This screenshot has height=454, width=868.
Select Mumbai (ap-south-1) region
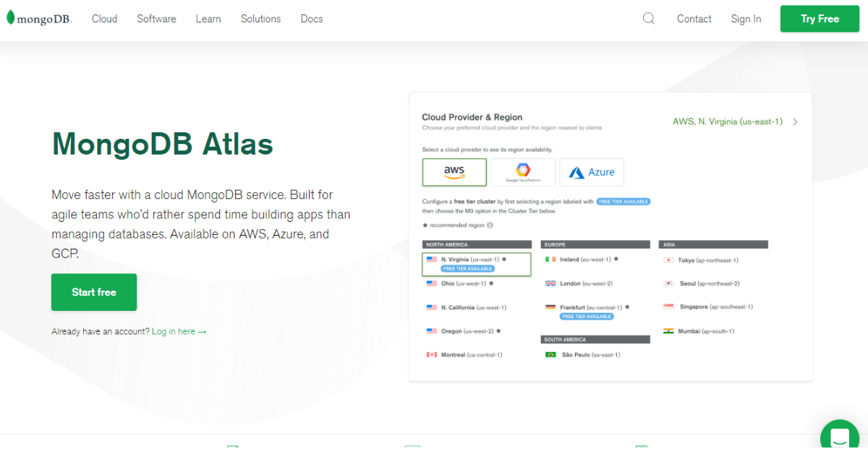(707, 331)
